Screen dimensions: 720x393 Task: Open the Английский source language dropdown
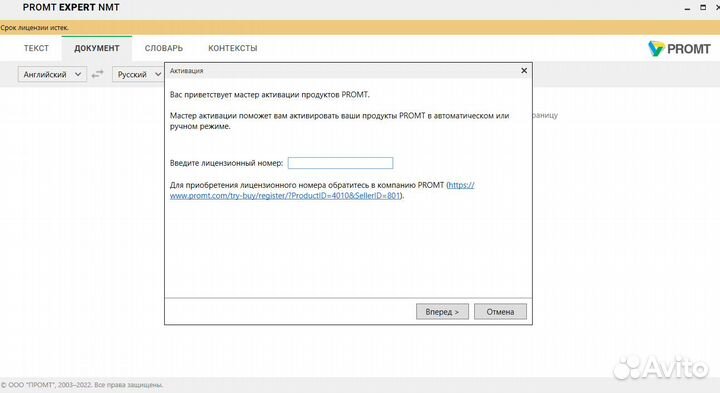(x=52, y=74)
